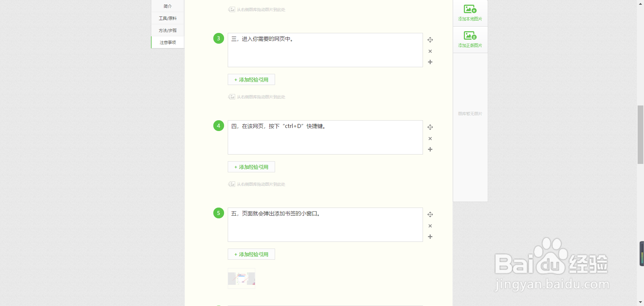The width and height of the screenshot is (644, 306).
Task: Click the image icon in drop zone above step 4
Action: pyautogui.click(x=232, y=97)
